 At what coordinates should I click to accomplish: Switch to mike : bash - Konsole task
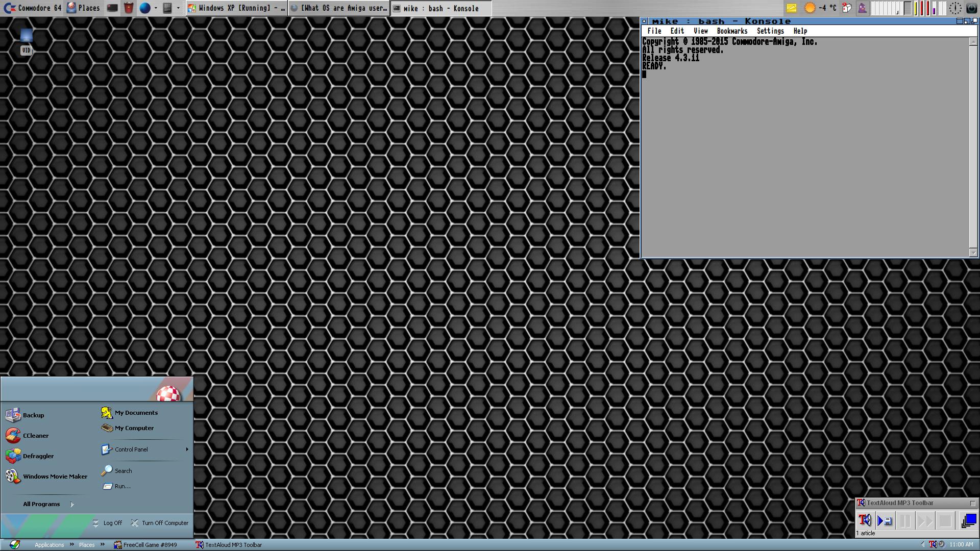(x=441, y=8)
